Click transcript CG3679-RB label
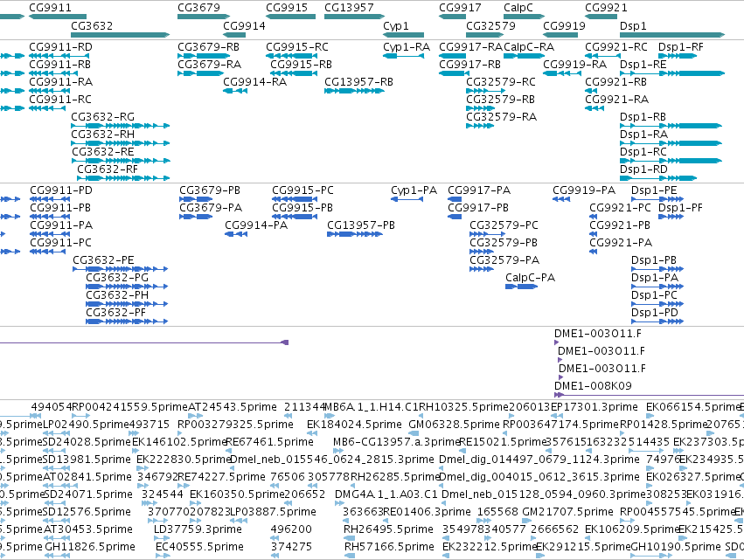 209,47
